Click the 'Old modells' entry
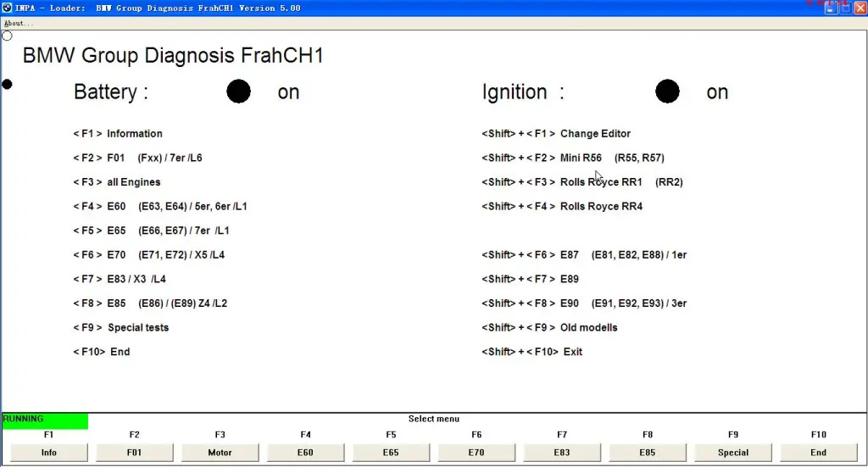 click(x=549, y=327)
